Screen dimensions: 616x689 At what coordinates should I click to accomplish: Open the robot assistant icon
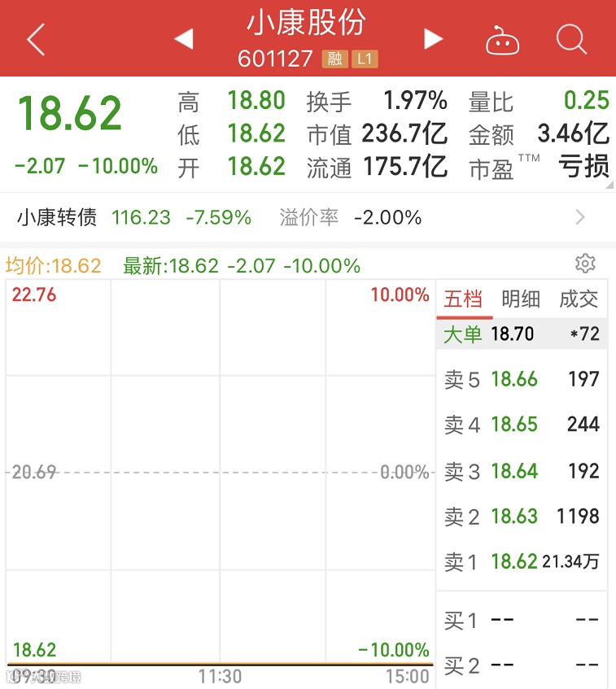503,41
